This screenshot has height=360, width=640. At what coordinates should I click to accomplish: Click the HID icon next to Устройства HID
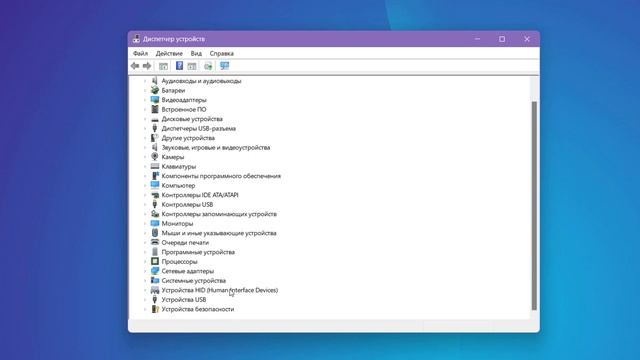point(155,290)
